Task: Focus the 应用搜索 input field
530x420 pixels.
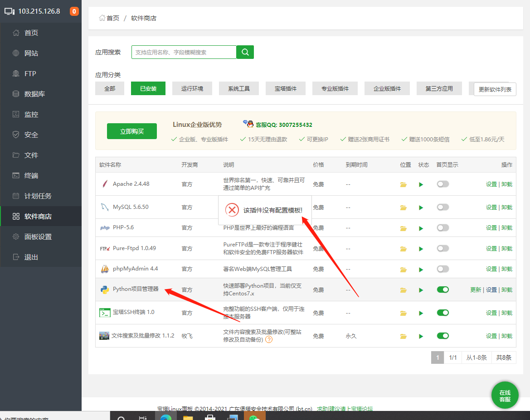Action: pyautogui.click(x=184, y=52)
